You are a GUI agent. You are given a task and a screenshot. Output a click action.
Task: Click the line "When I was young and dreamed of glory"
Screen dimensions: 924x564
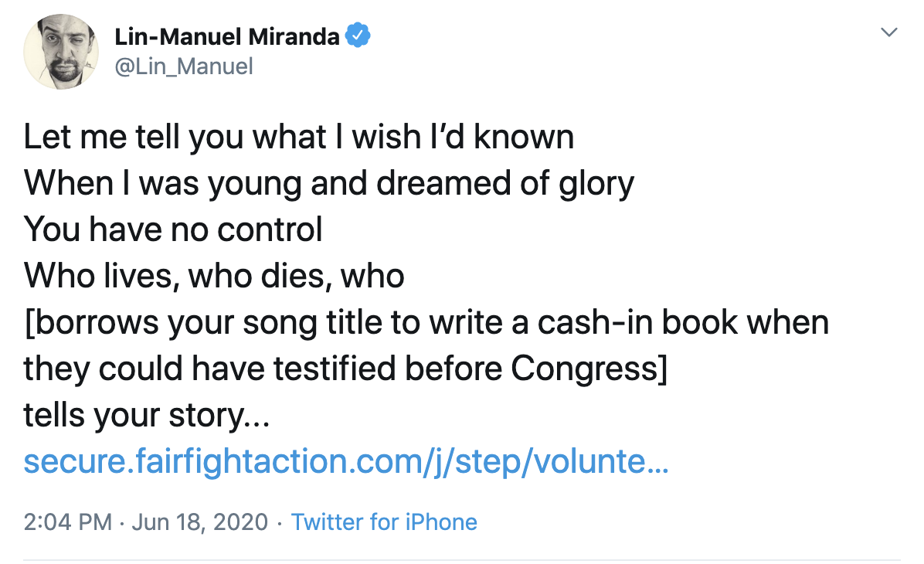click(x=329, y=184)
